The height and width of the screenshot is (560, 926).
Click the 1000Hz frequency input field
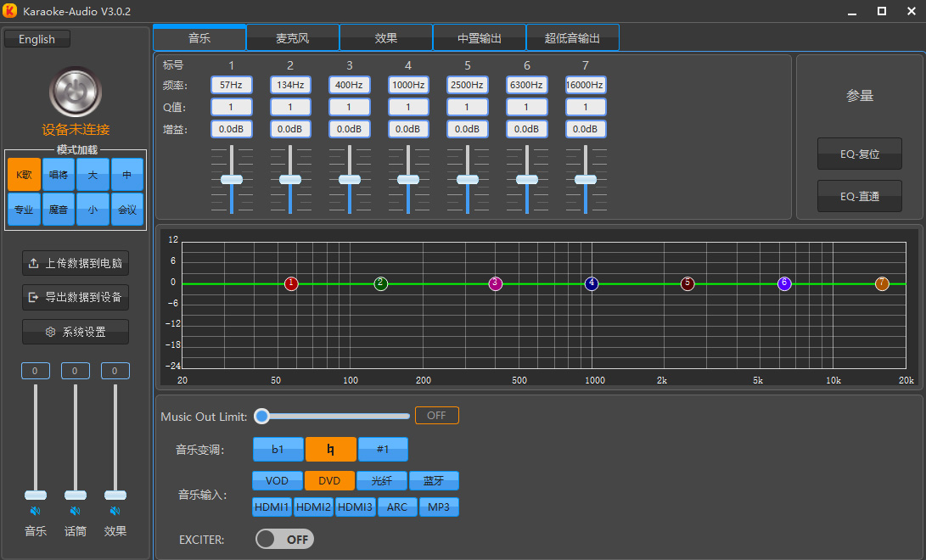[408, 85]
